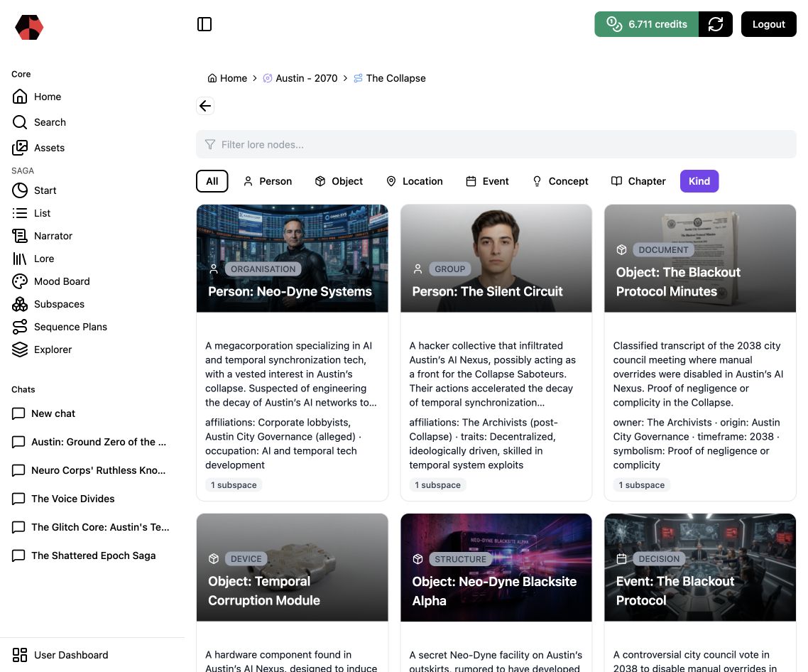Click the ORGANISATION badge label

(263, 269)
